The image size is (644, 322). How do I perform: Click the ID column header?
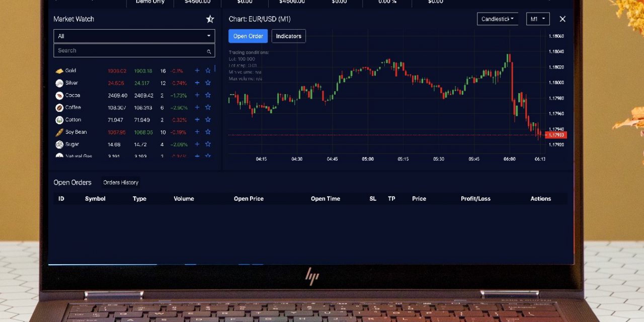(x=61, y=199)
